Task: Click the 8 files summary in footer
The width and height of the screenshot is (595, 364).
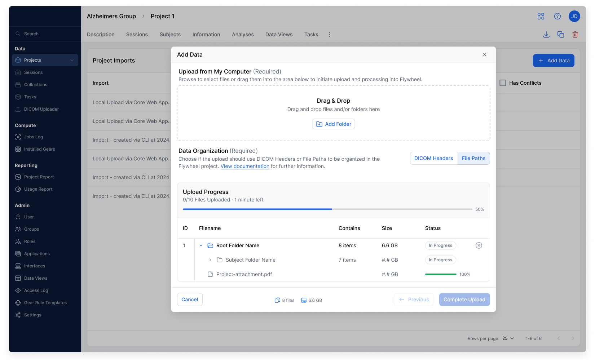Action: 285,300
